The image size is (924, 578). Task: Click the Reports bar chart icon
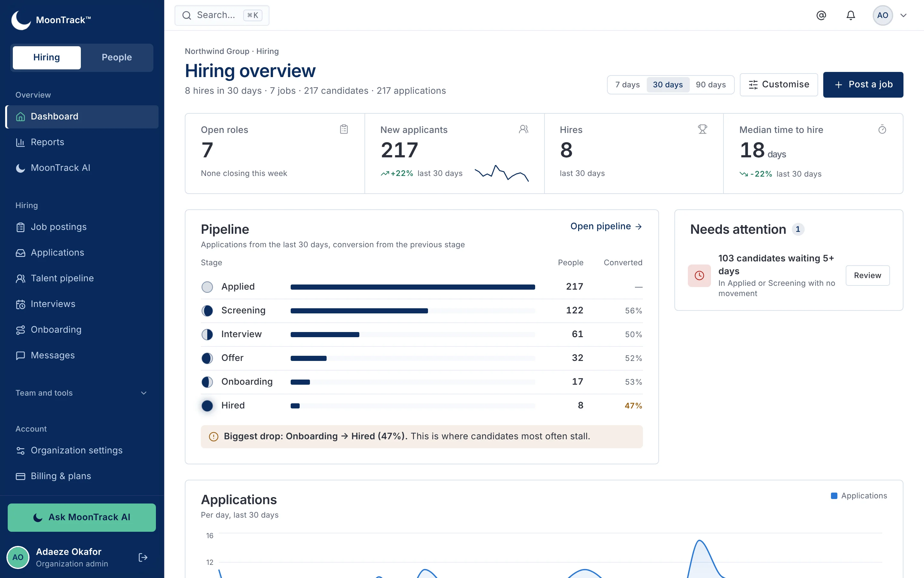pos(21,142)
